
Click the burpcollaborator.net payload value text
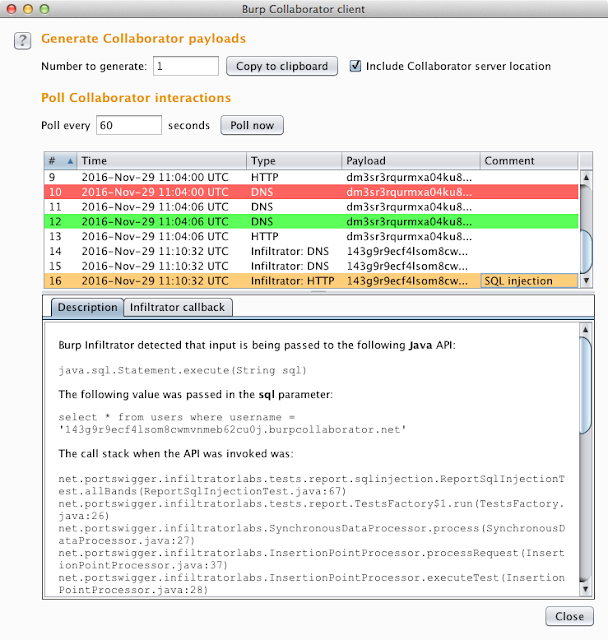232,429
